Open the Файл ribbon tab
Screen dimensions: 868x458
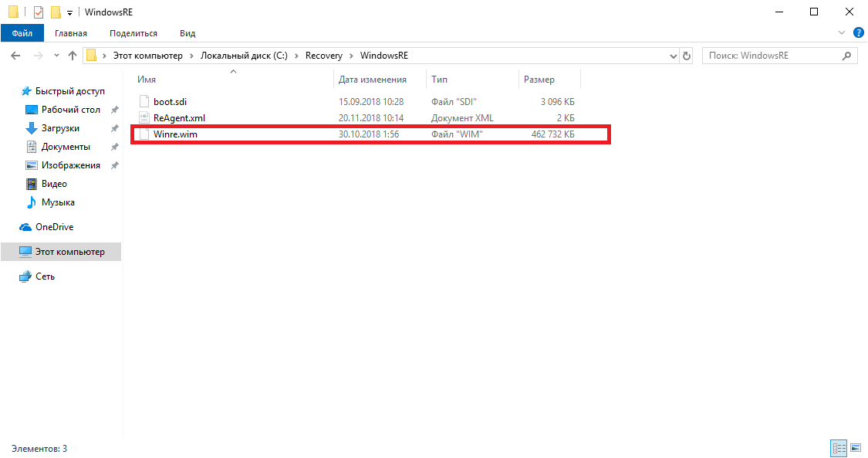tap(22, 33)
